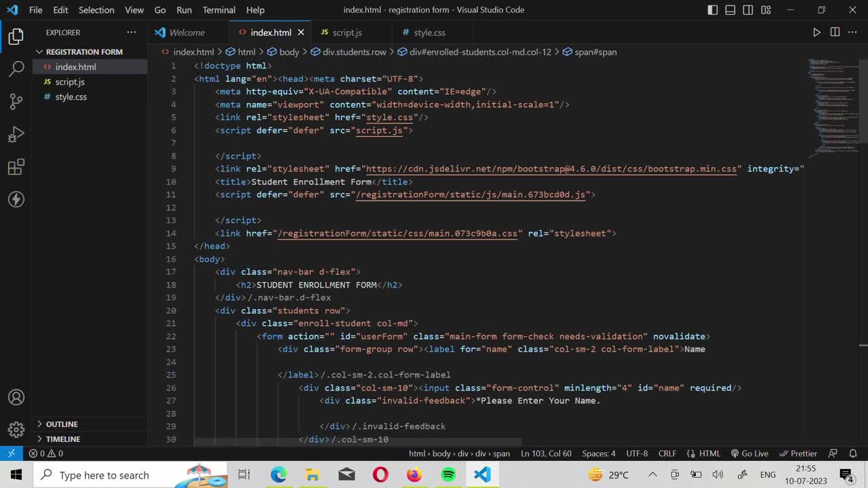868x488 pixels.
Task: Toggle Primary Side Bar layout icon
Action: pyautogui.click(x=713, y=10)
